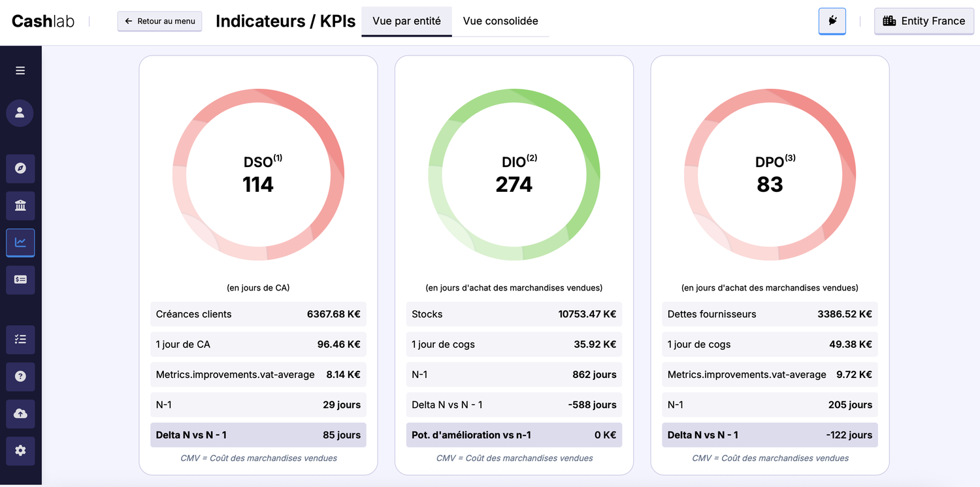Image resolution: width=980 pixels, height=487 pixels.
Task: Click the Cashlab logo
Action: tap(42, 20)
